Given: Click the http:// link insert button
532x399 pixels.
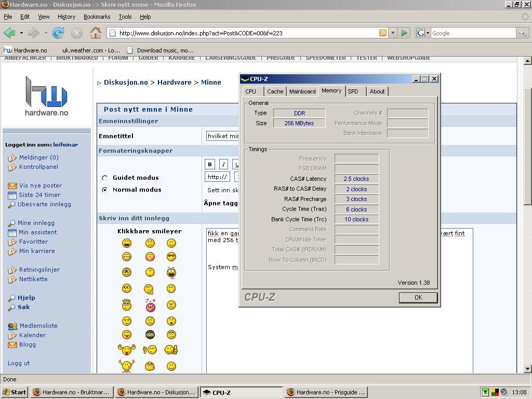Looking at the screenshot, I should click(x=217, y=177).
